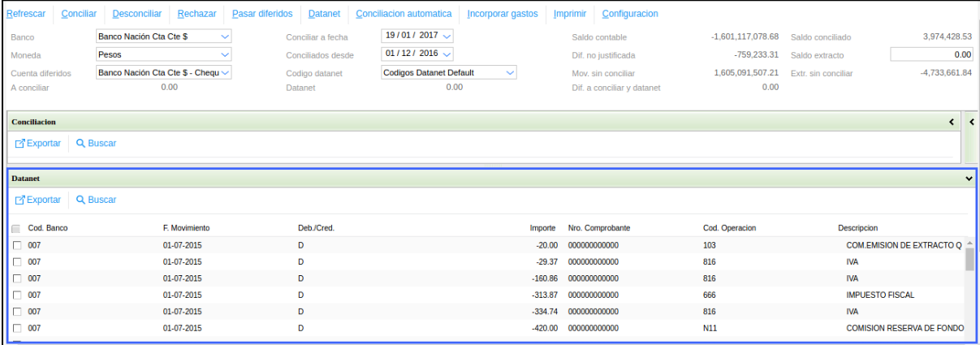Click Buscar search icon in Datanet panel

pos(81,200)
